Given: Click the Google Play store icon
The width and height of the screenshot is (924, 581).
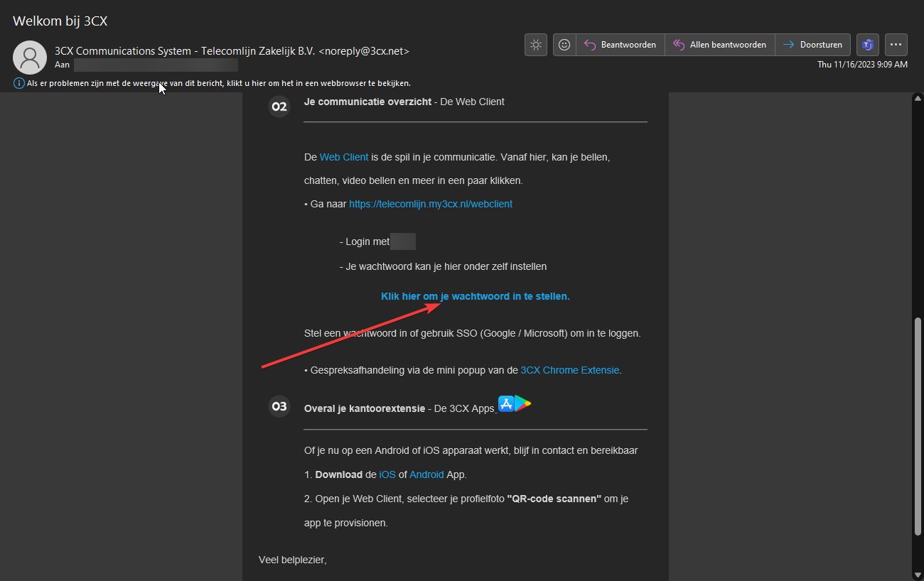Looking at the screenshot, I should pos(523,404).
